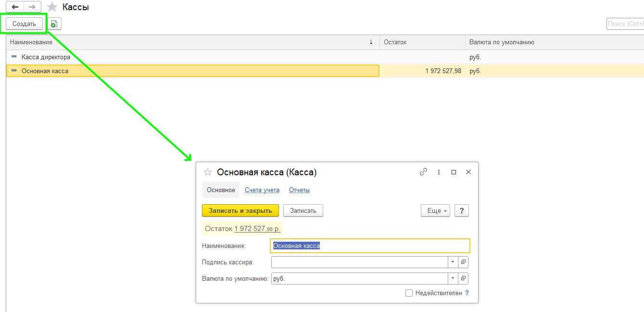This screenshot has height=312, width=644.
Task: Click Валюта по умолчанию column header
Action: tap(555, 42)
